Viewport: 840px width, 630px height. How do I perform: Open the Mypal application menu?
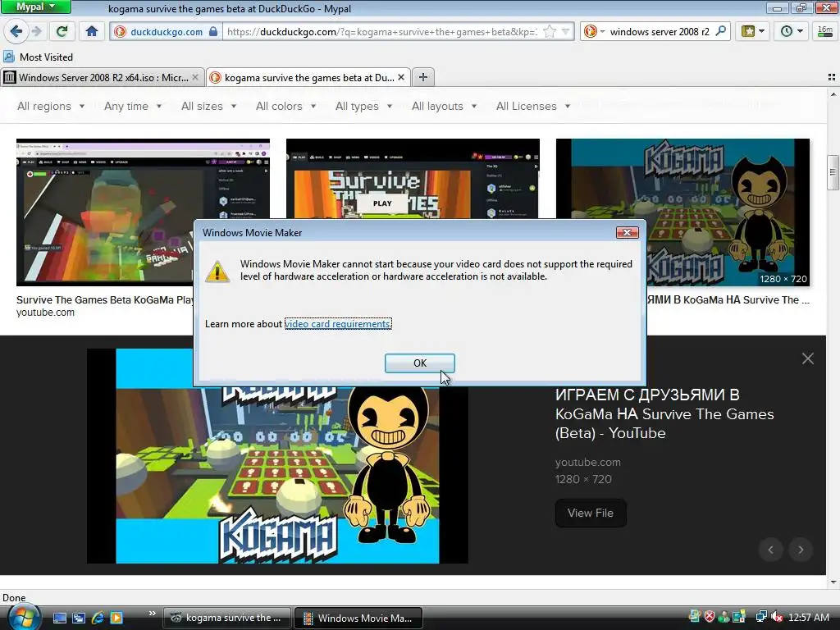coord(35,7)
